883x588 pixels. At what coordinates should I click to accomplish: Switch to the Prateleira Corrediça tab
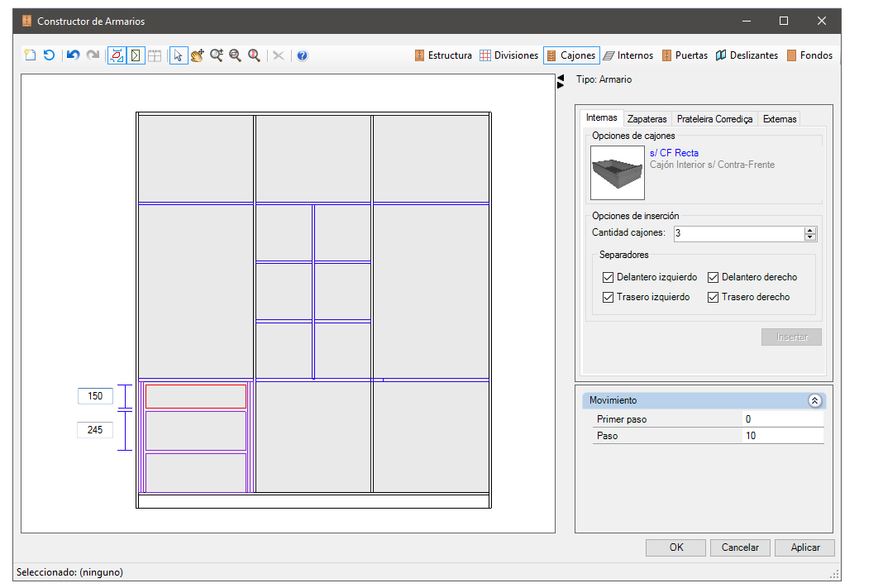tap(714, 119)
